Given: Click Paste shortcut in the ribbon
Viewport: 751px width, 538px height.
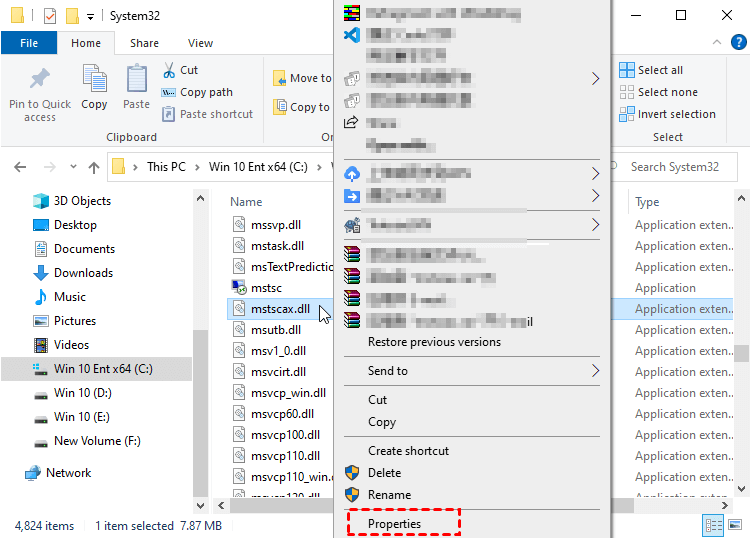Looking at the screenshot, I should coord(207,114).
